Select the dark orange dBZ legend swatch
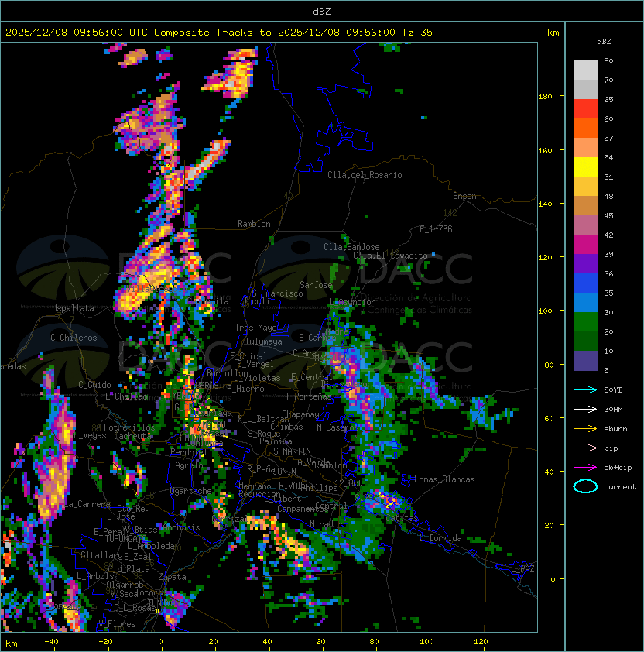The image size is (644, 652). pyautogui.click(x=585, y=128)
